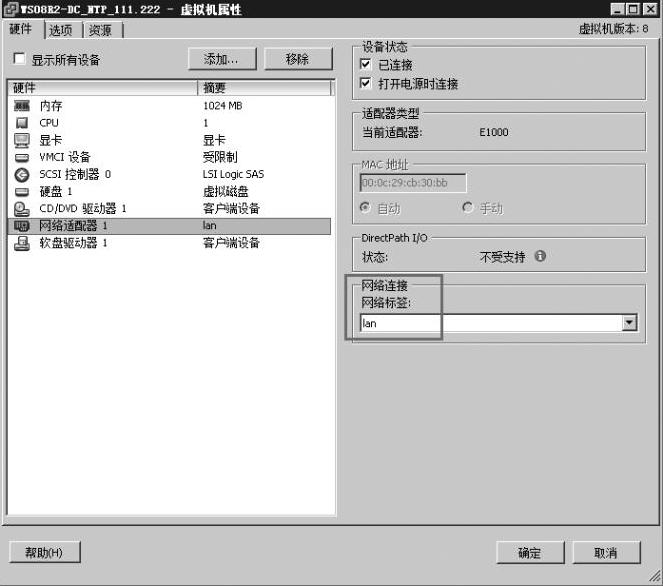Uncheck the 已连接 checkbox
Screen dimensions: 663x586
[x=365, y=64]
